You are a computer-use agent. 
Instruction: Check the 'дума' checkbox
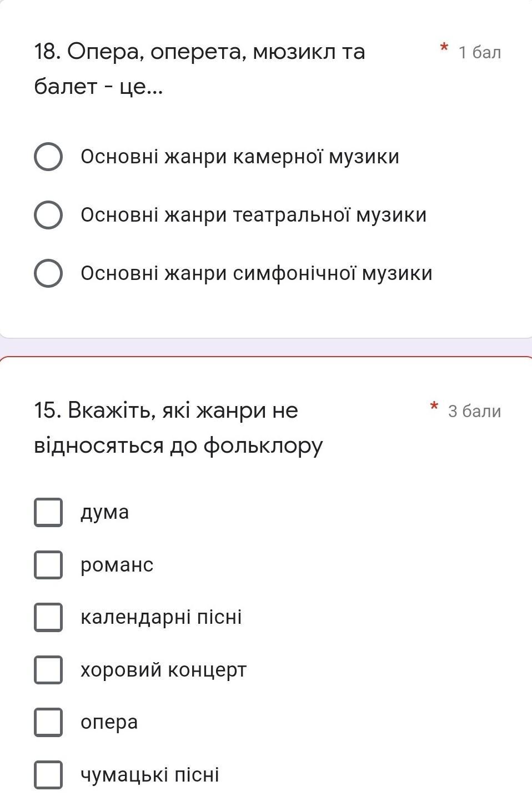pos(48,512)
